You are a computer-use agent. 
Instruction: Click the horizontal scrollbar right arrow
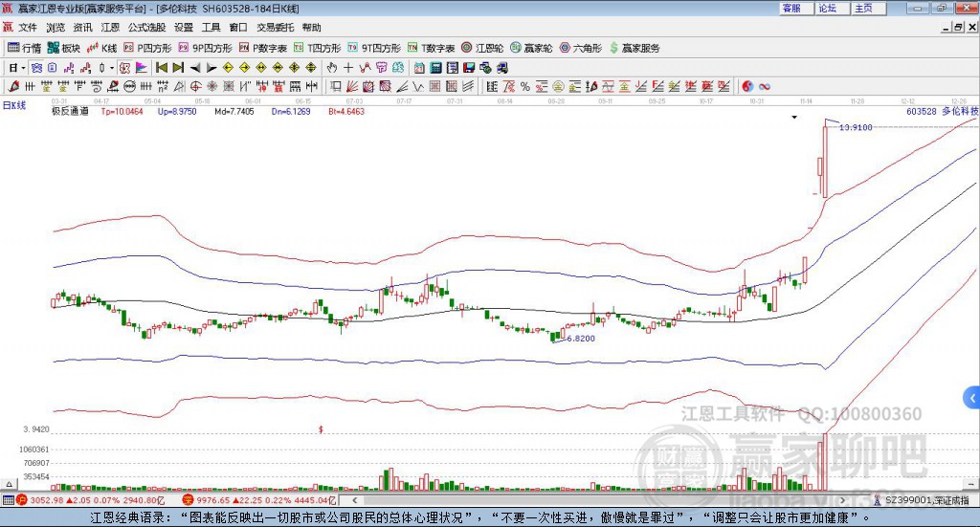tap(842, 500)
